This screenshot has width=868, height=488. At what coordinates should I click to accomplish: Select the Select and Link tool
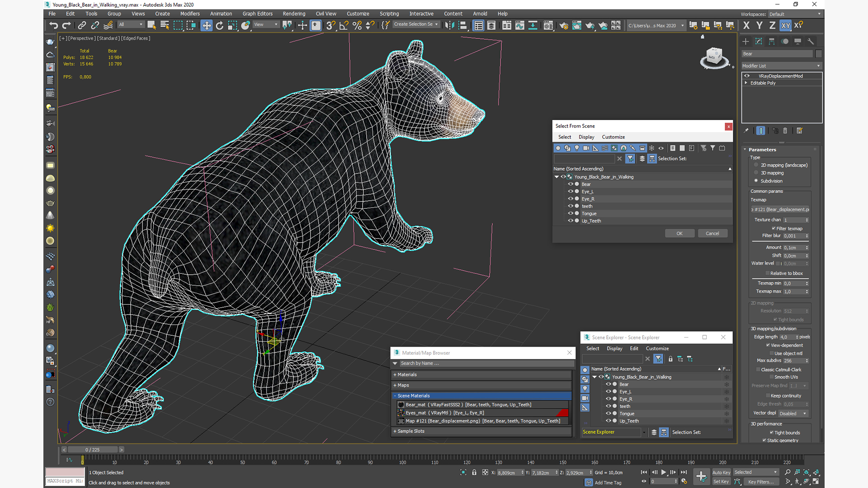82,25
